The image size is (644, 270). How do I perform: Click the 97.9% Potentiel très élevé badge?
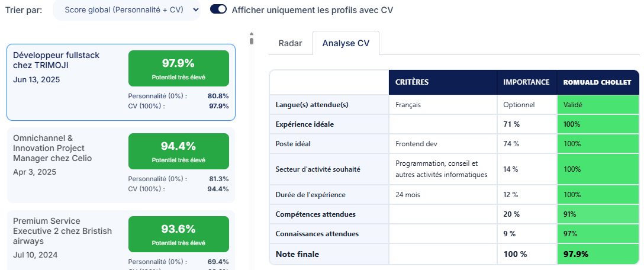click(x=179, y=68)
